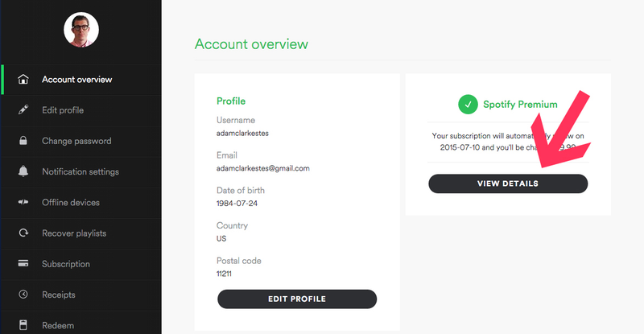This screenshot has width=644, height=334.
Task: Click the clock icon next to Receipts
Action: [x=23, y=294]
